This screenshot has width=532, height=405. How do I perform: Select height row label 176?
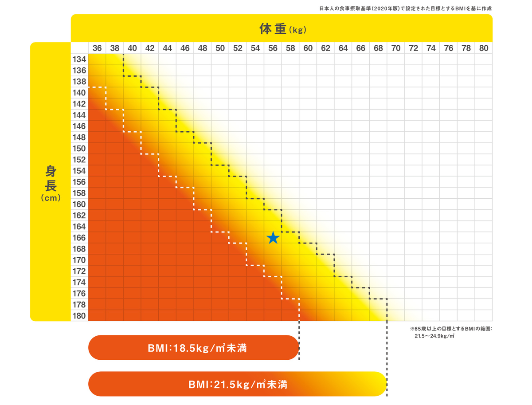pos(79,293)
